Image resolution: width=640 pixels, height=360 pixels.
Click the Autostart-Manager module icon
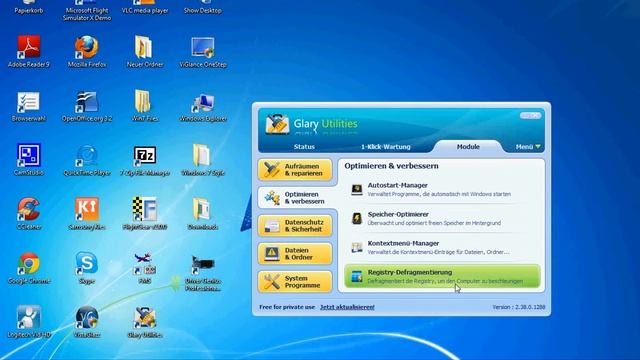[357, 189]
